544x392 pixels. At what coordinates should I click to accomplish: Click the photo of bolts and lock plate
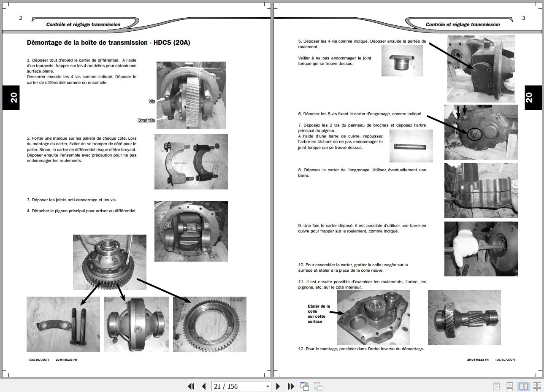[x=63, y=324]
